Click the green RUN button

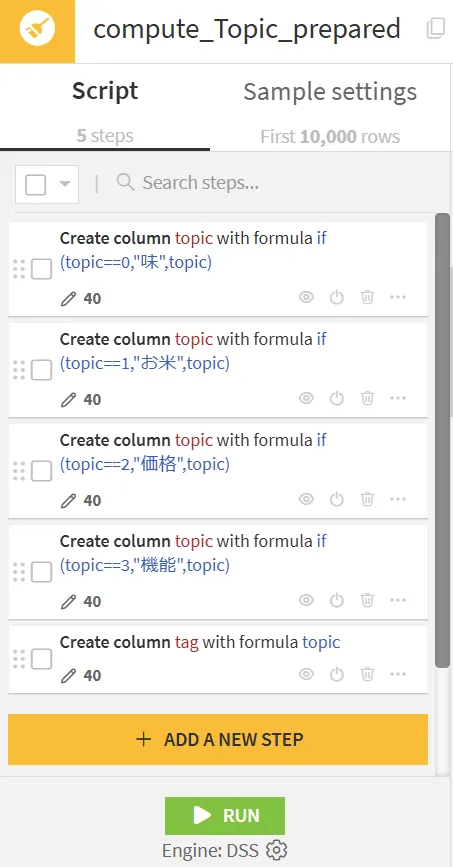(x=225, y=815)
